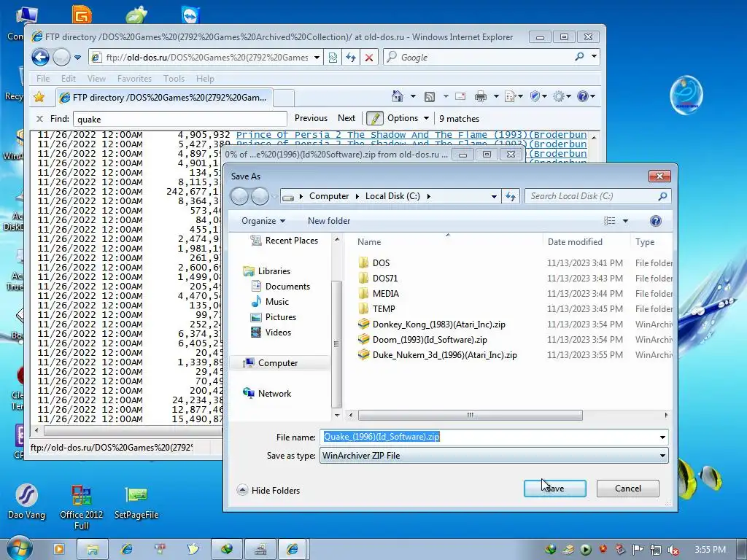The height and width of the screenshot is (560, 747).
Task: Open the Organize dropdown
Action: (263, 221)
